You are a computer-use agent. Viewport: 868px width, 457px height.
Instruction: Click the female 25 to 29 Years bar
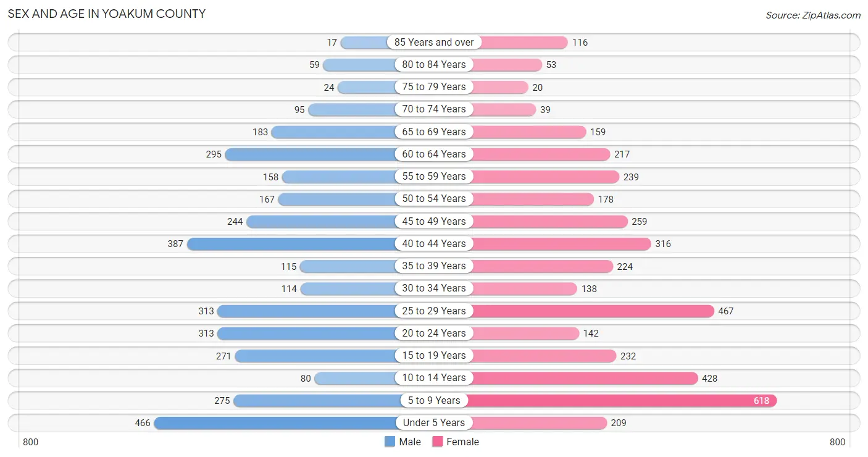590,311
